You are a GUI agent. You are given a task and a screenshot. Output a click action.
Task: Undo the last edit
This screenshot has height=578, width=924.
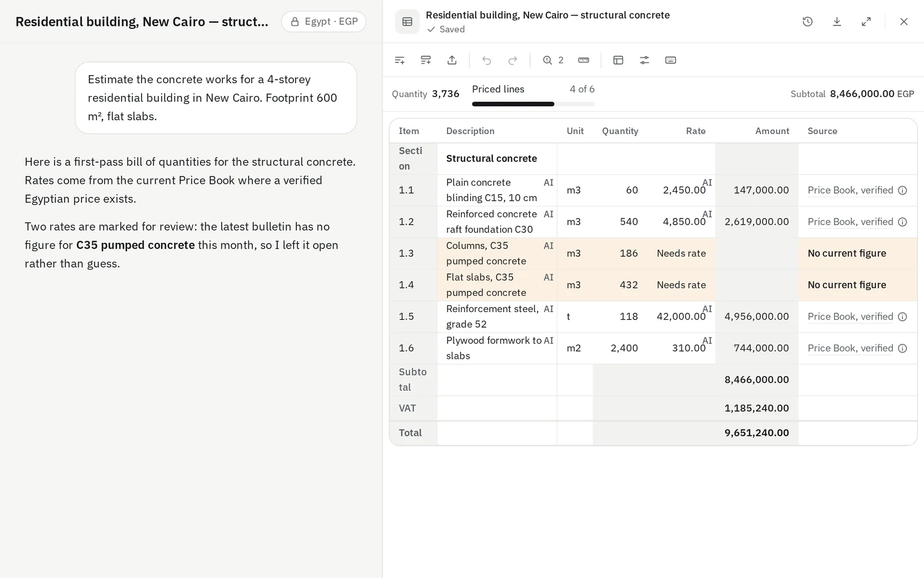[486, 60]
